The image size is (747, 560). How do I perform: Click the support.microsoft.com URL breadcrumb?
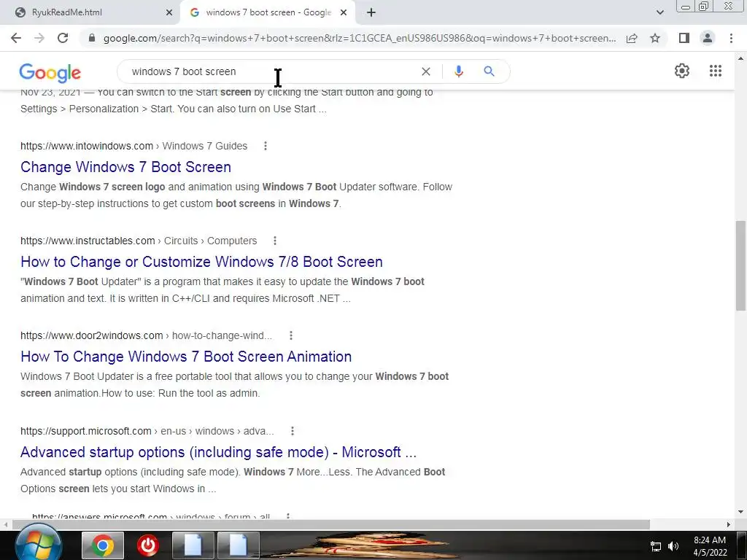click(147, 431)
